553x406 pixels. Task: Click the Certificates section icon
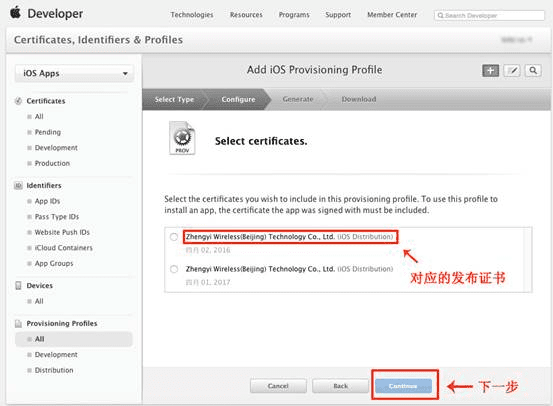tap(18, 101)
